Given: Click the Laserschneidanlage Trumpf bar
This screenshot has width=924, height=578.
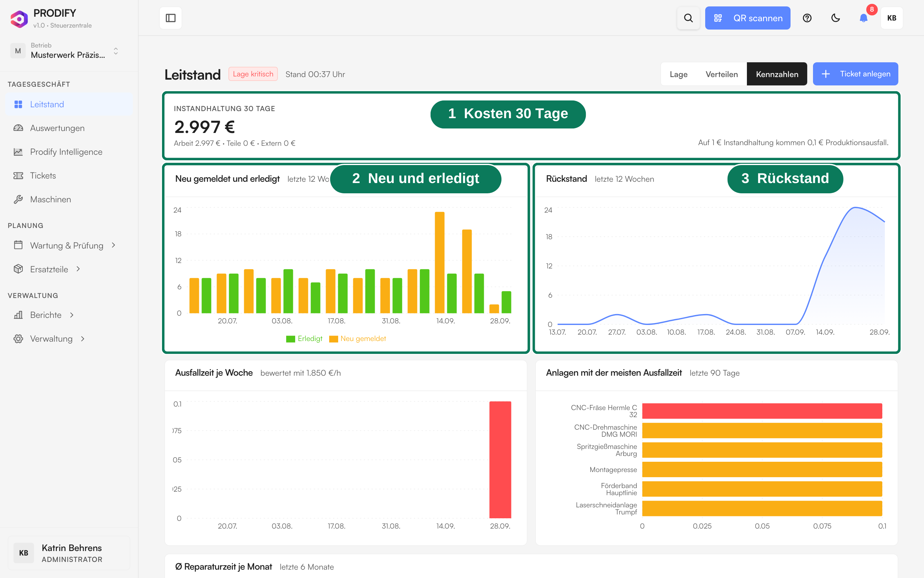Looking at the screenshot, I should tap(762, 508).
